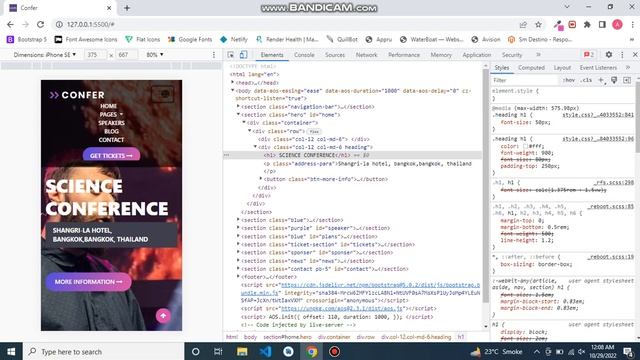Viewport: 640px width, 360px height.
Task: Open the Netlify bookmark
Action: coord(234,40)
